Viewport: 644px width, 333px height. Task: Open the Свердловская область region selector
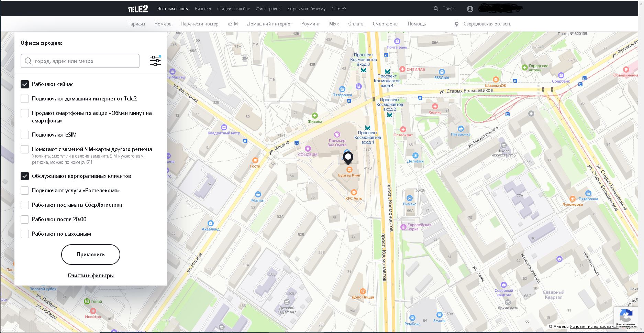coord(487,24)
